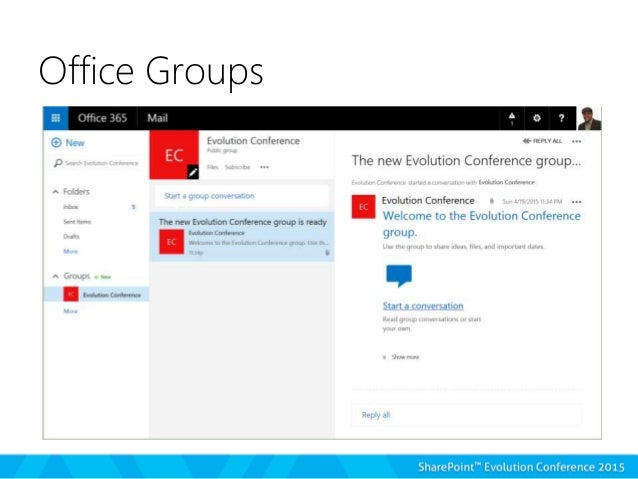Viewport: 638px width, 479px height.
Task: Click the Start a conversation link
Action: tap(423, 306)
